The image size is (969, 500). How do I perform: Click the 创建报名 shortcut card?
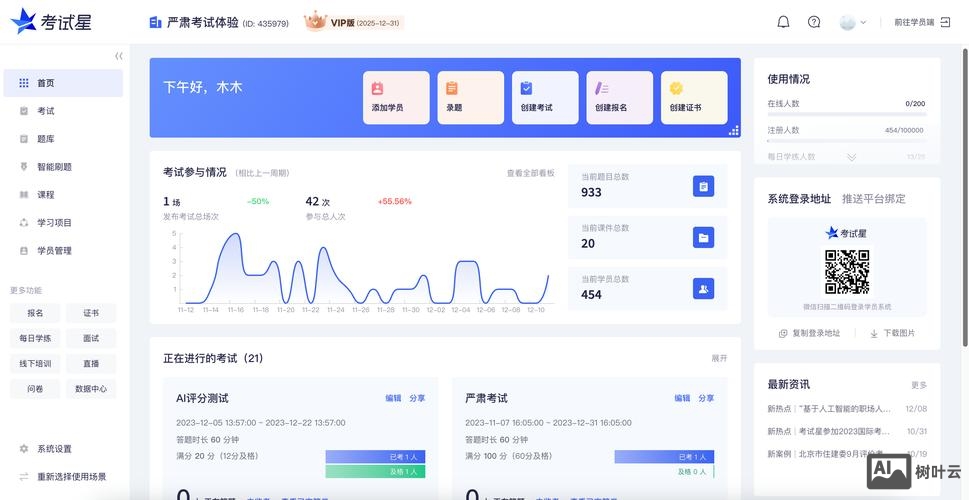pos(620,98)
